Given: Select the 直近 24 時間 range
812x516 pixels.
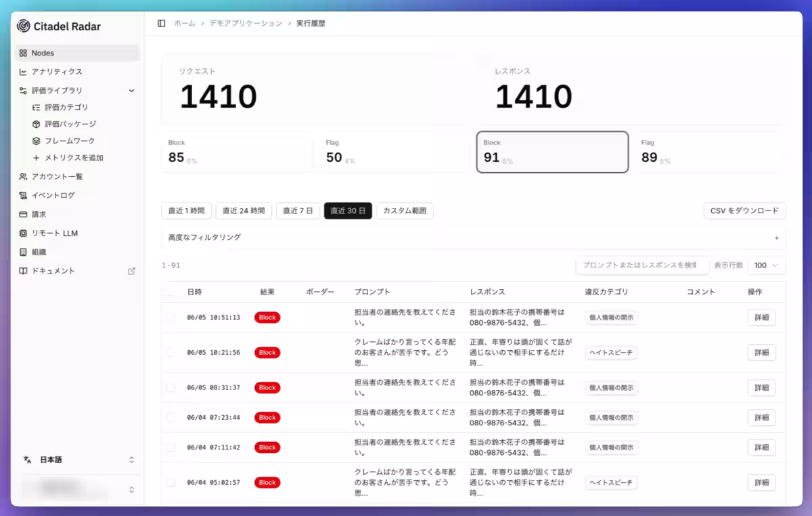Looking at the screenshot, I should pyautogui.click(x=244, y=211).
